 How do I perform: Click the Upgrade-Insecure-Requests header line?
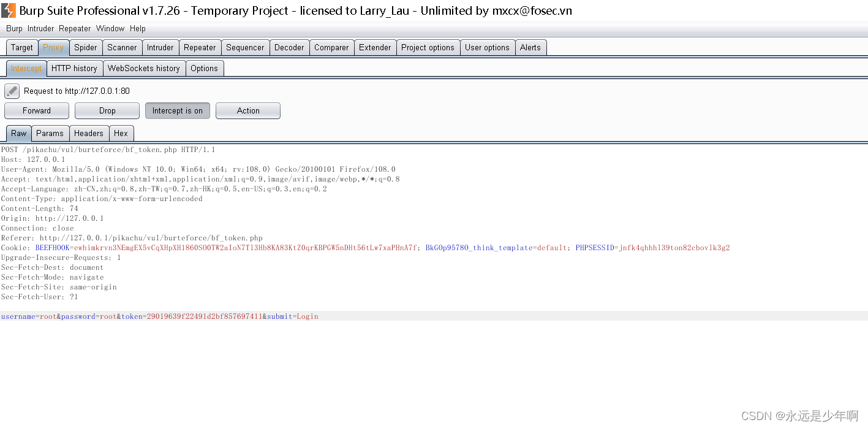pos(61,258)
